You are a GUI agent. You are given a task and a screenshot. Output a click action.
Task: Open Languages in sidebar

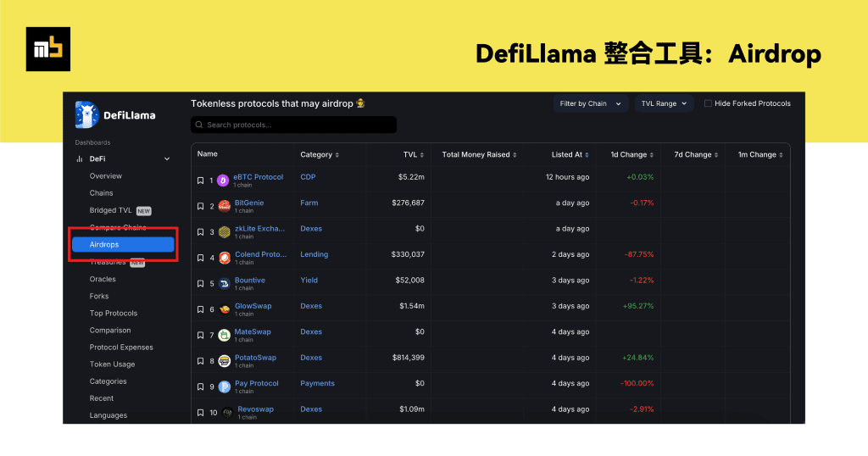(x=108, y=415)
